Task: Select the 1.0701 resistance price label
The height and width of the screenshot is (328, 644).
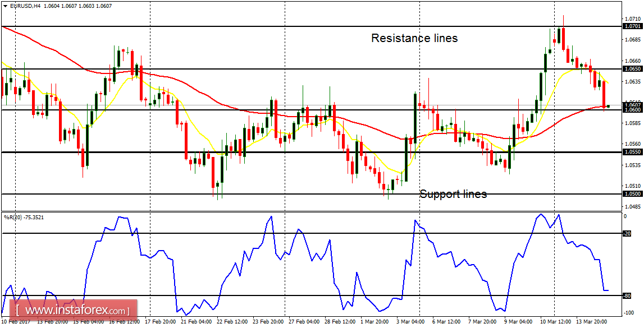Action: 632,26
